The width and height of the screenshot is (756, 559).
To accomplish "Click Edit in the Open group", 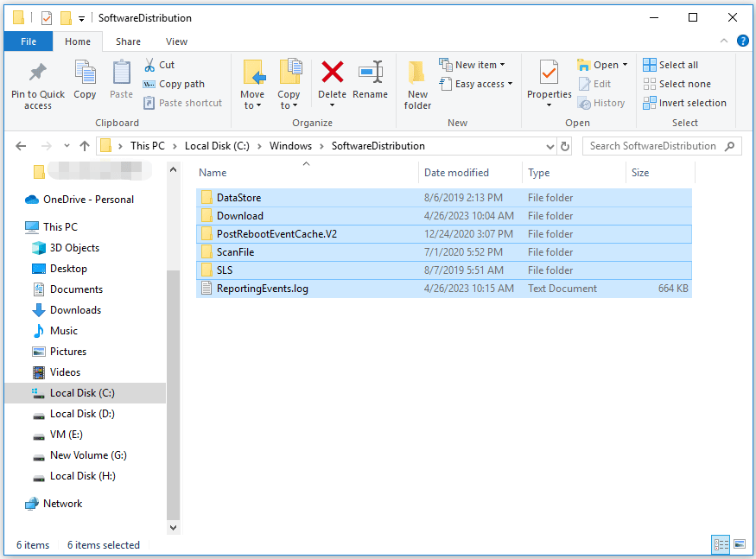I will (595, 84).
